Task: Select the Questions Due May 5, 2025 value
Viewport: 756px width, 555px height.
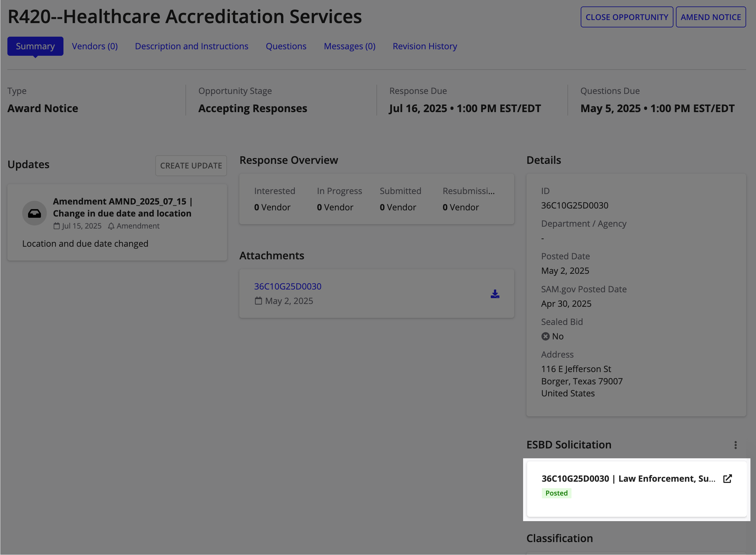Action: click(657, 108)
